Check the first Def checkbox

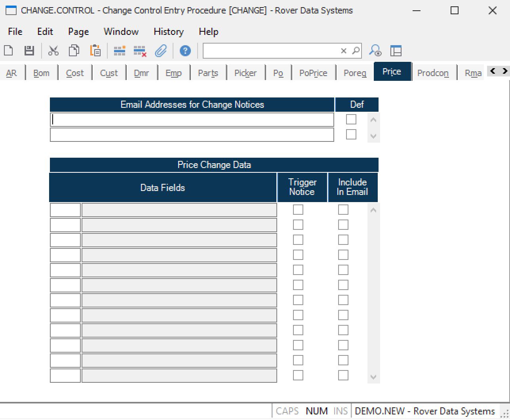point(351,119)
